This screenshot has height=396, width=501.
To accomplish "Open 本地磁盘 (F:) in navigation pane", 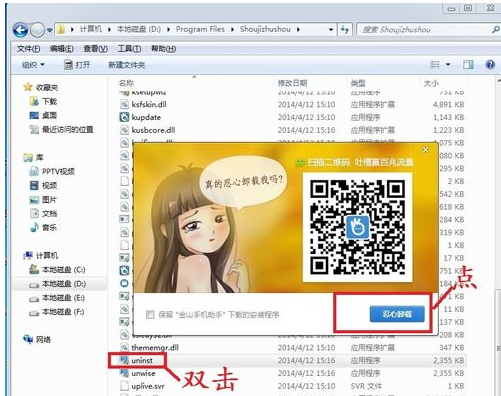I will click(57, 312).
